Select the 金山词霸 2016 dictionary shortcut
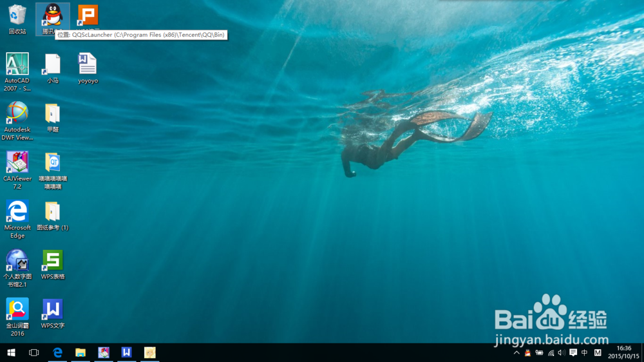The height and width of the screenshot is (362, 644). click(17, 317)
